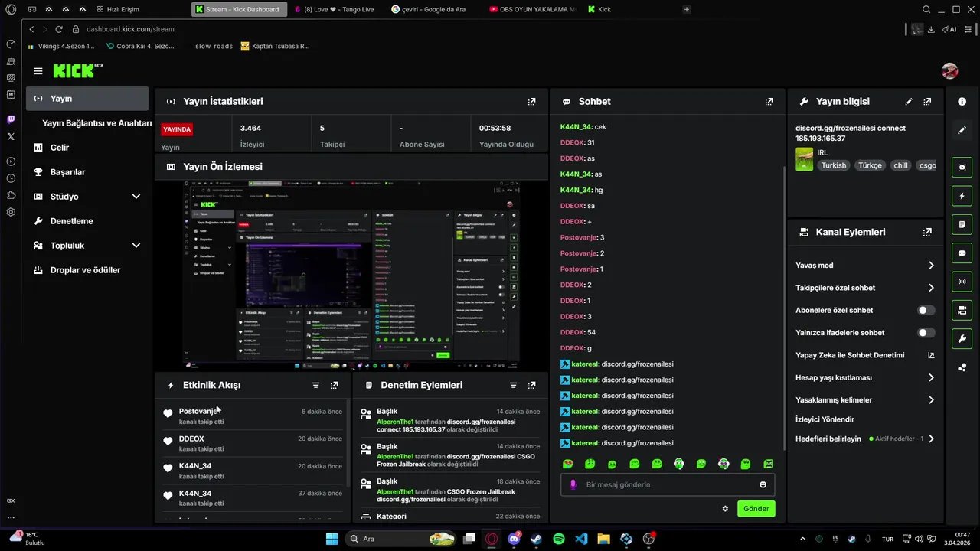Click the three-dots cluster icon at right rail bottom
Screen dimensions: 980x551
pyautogui.click(x=962, y=367)
